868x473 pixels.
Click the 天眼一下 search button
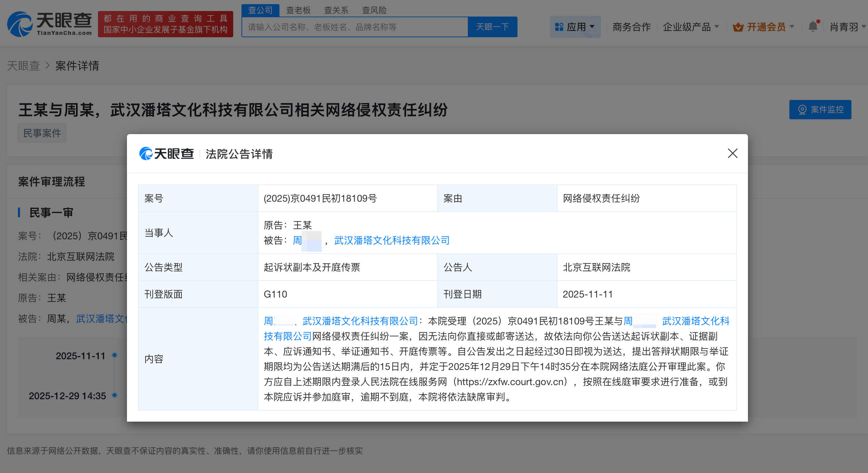pos(492,27)
